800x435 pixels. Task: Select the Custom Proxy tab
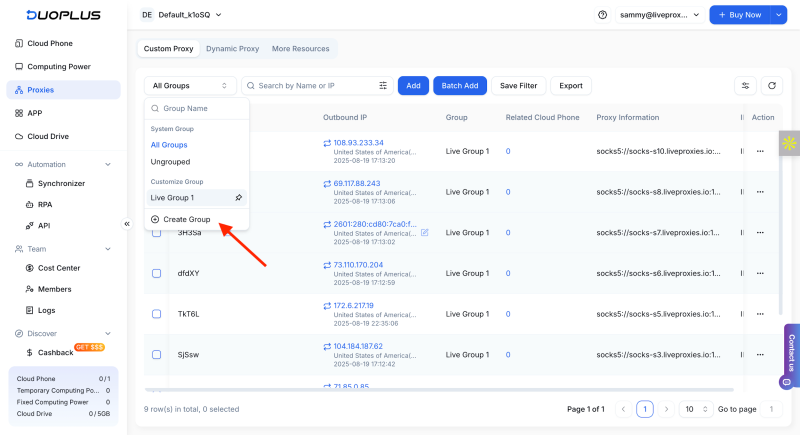(x=168, y=48)
